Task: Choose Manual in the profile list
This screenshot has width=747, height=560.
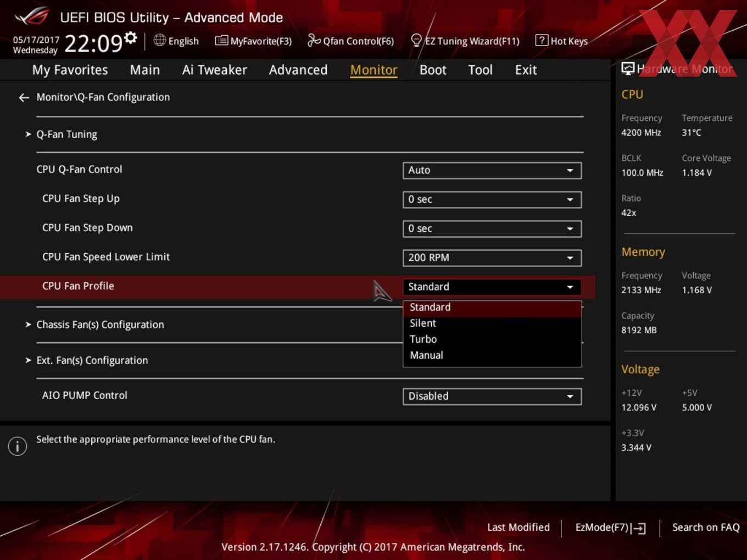Action: coord(492,355)
